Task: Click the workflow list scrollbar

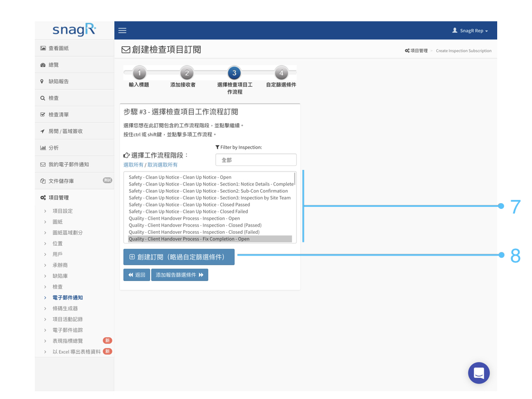Action: pyautogui.click(x=295, y=179)
